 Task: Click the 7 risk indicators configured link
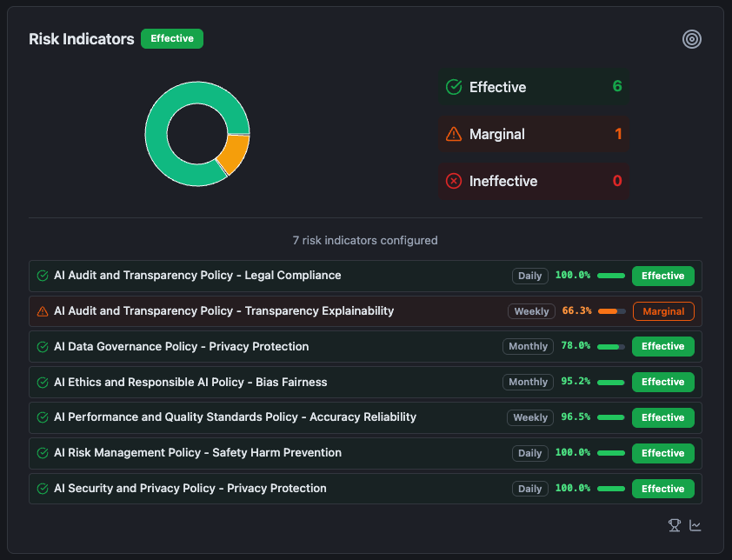[x=365, y=240]
